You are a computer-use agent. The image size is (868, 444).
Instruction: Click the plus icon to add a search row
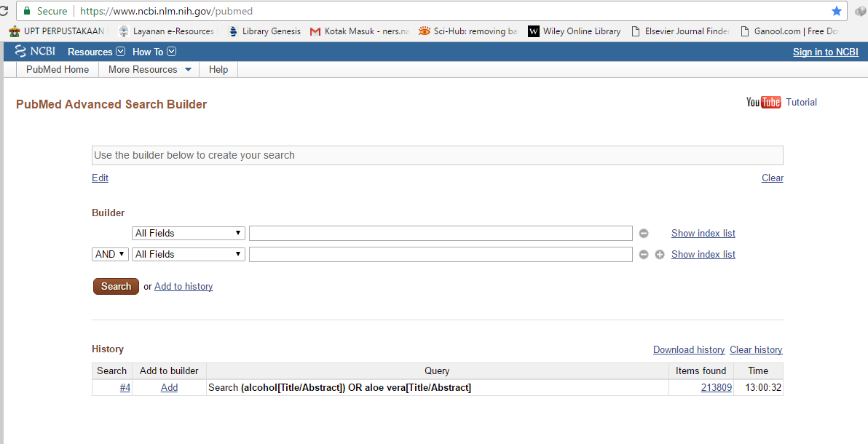(659, 254)
